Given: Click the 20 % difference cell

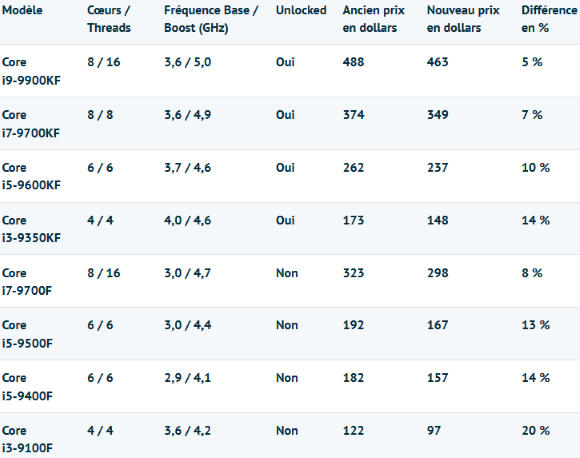Looking at the screenshot, I should [536, 430].
